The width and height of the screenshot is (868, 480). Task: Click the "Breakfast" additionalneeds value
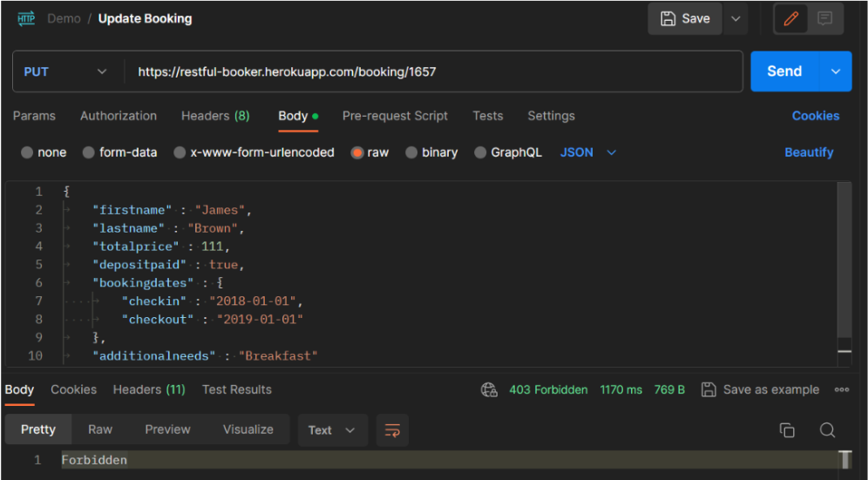pos(278,356)
